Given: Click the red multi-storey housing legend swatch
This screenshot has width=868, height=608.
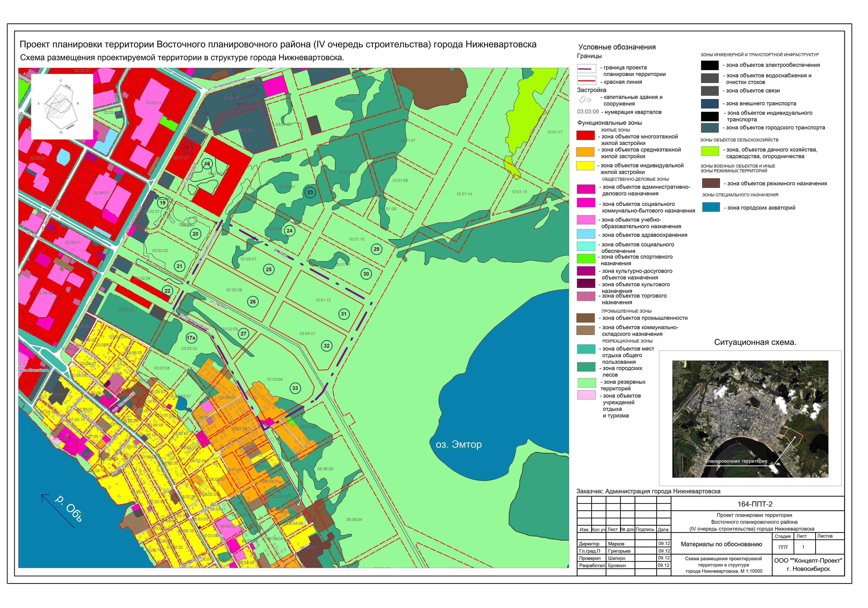Looking at the screenshot, I should point(586,135).
